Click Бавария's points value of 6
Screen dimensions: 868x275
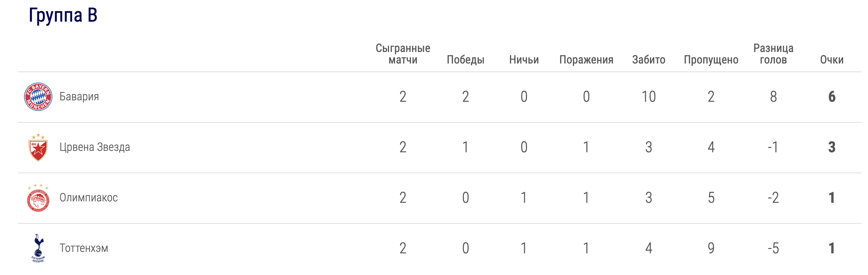click(832, 97)
